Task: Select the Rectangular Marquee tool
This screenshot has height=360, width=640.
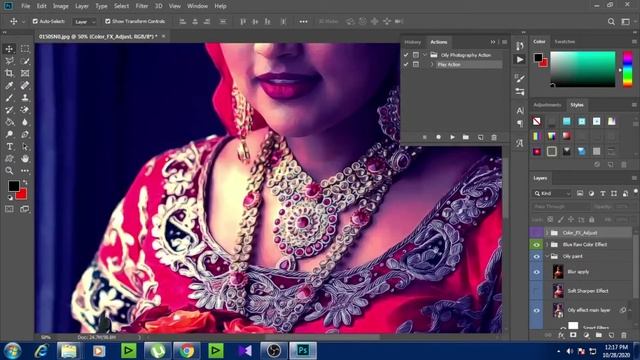Action: coord(25,49)
